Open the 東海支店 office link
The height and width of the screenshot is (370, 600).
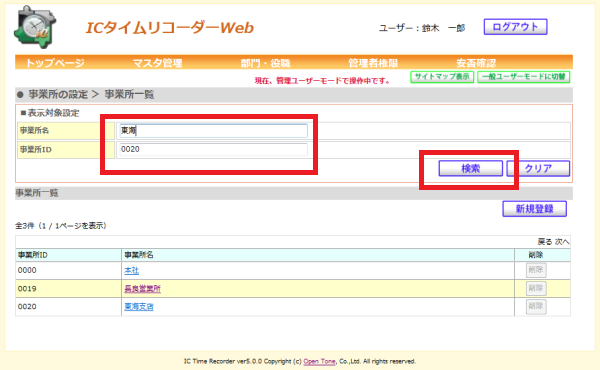pyautogui.click(x=139, y=307)
